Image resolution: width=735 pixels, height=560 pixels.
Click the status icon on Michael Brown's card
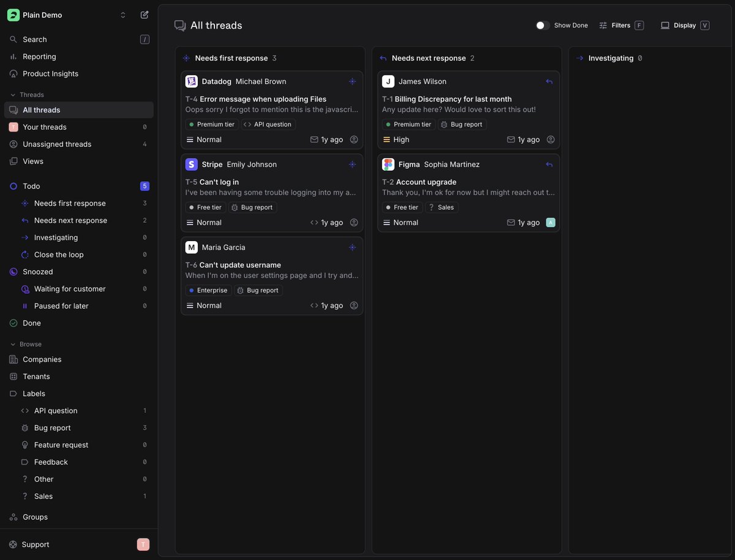352,81
